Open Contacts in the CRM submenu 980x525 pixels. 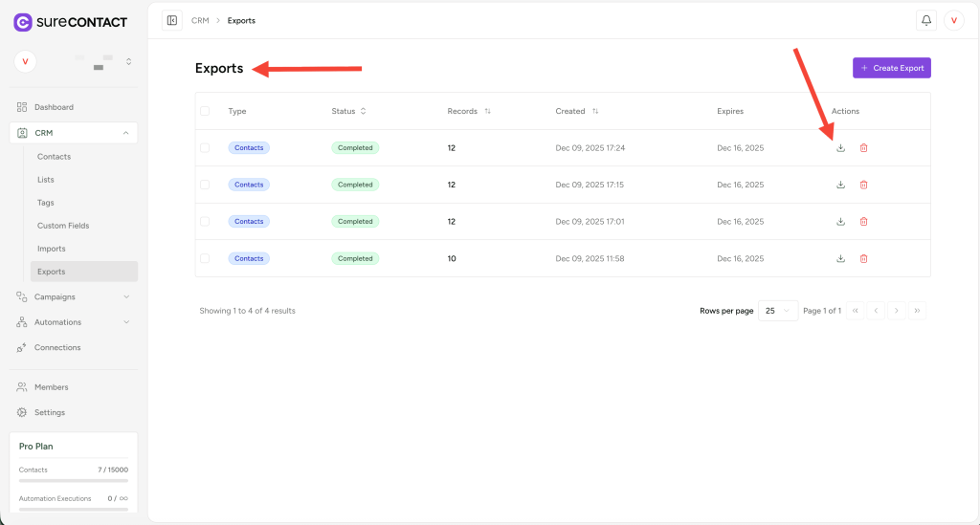click(x=54, y=157)
